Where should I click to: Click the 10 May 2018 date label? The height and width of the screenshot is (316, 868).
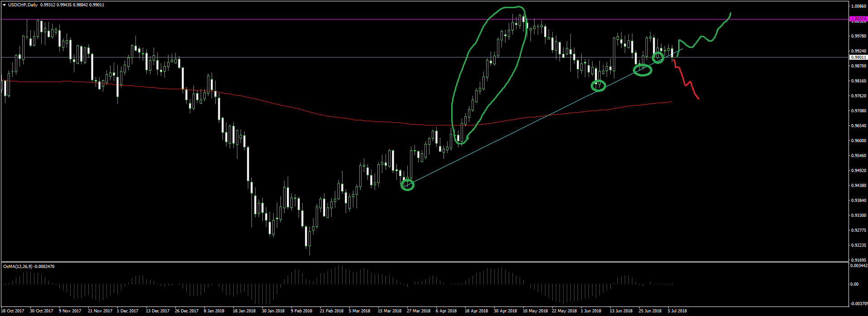pos(535,311)
